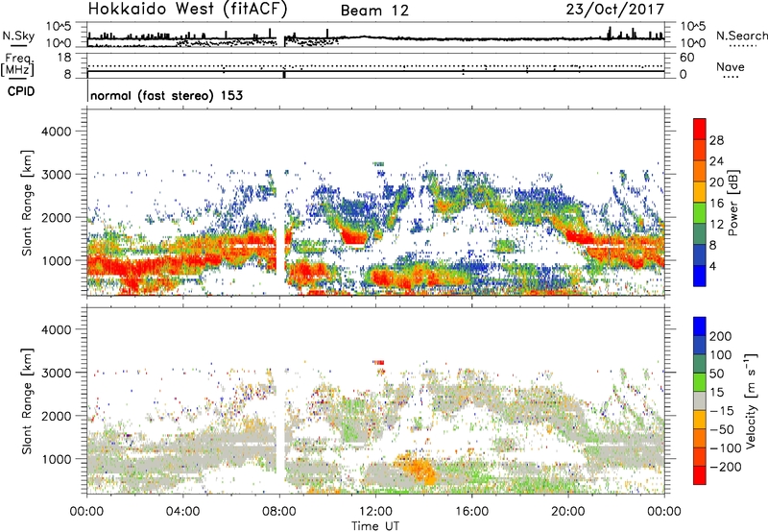
Task: Click the "CPID" row label
Action: (21, 91)
